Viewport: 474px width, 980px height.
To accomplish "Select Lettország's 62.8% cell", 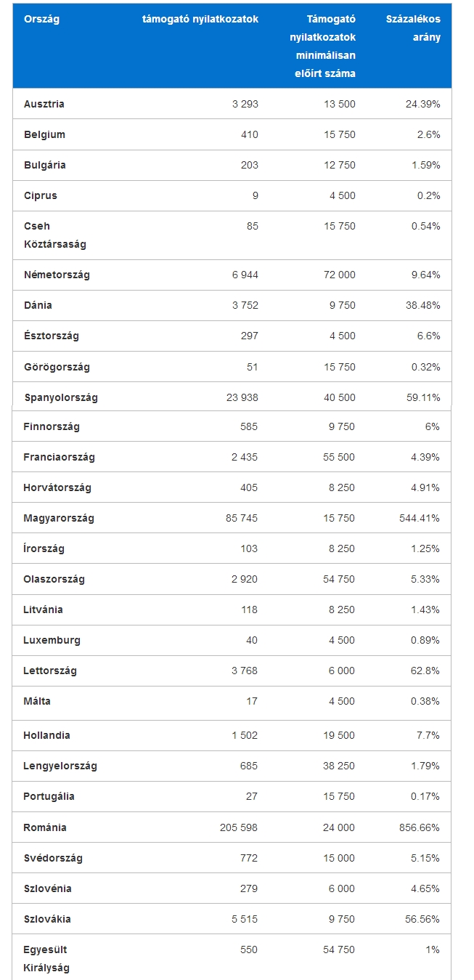I will tap(425, 671).
